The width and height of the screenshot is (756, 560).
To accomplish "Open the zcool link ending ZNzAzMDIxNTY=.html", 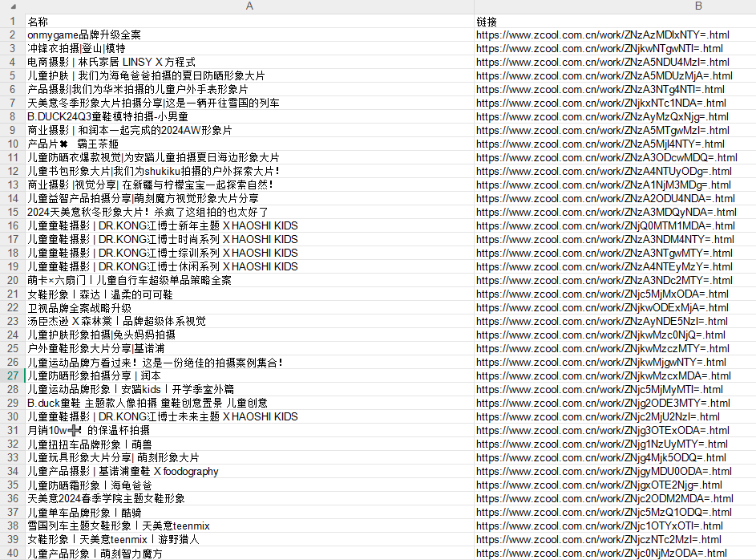I will tap(603, 34).
